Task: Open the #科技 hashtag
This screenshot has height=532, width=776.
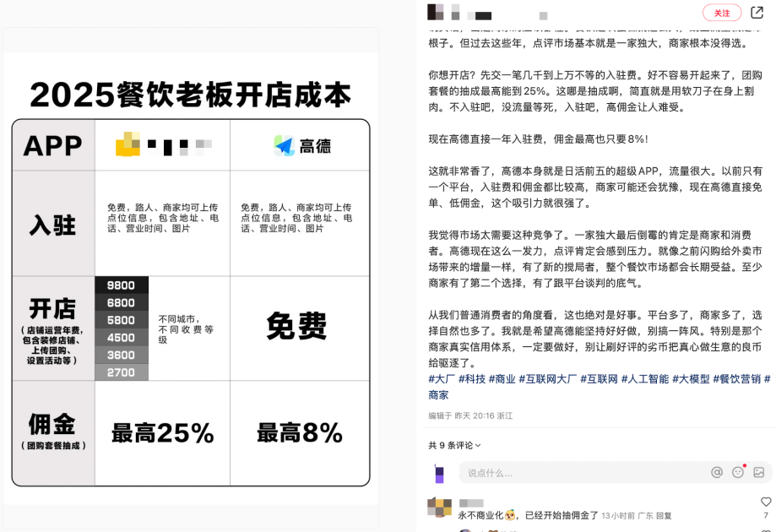Action: 470,378
